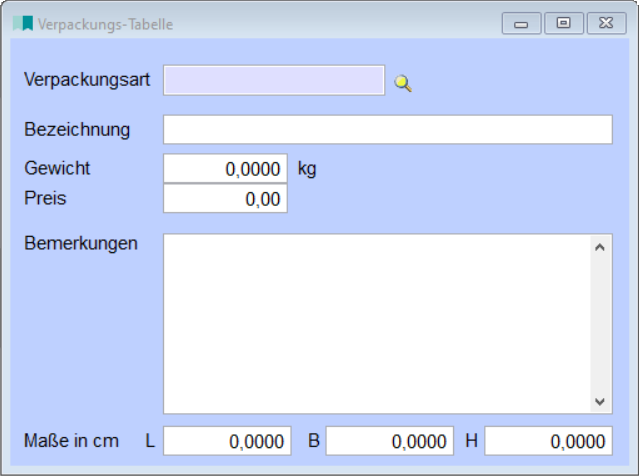This screenshot has height=476, width=639.
Task: Select the Gewicht value field
Action: (225, 169)
